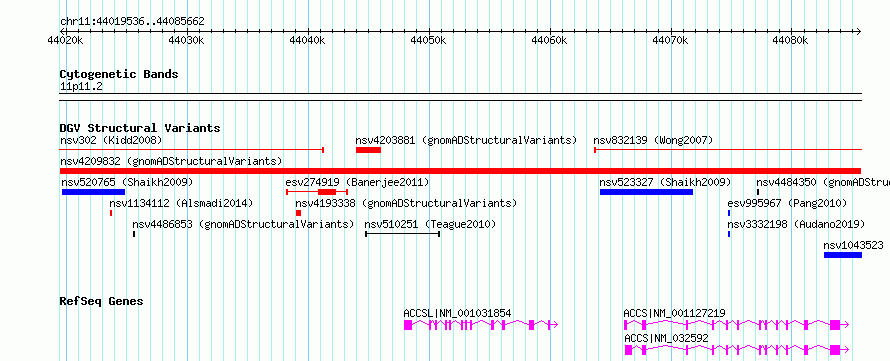Click the nsv3332198 (Audano2019) label
Viewport: 890px width, 361px height.
[796, 224]
